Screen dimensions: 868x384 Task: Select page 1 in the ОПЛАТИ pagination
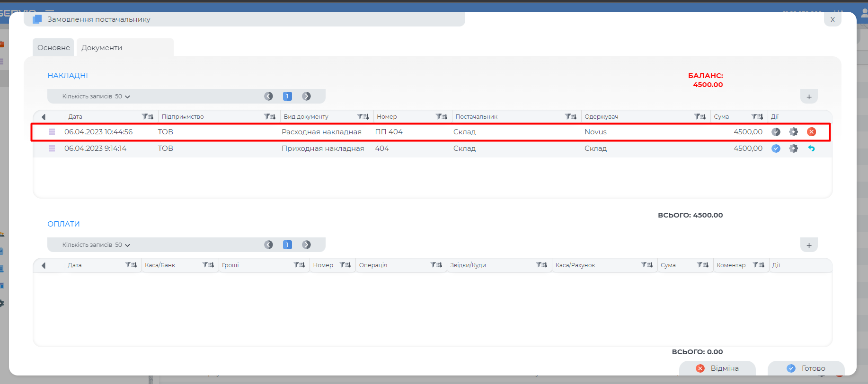287,245
